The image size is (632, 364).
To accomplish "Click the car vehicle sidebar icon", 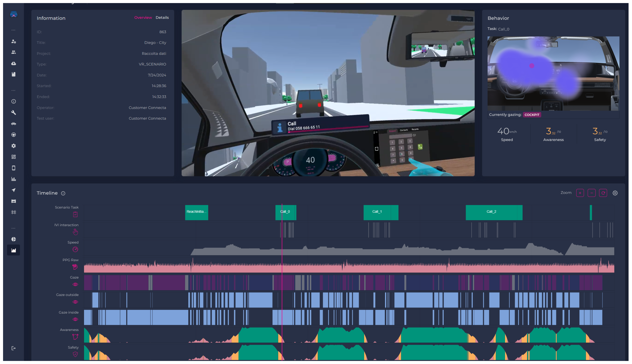I will [14, 124].
